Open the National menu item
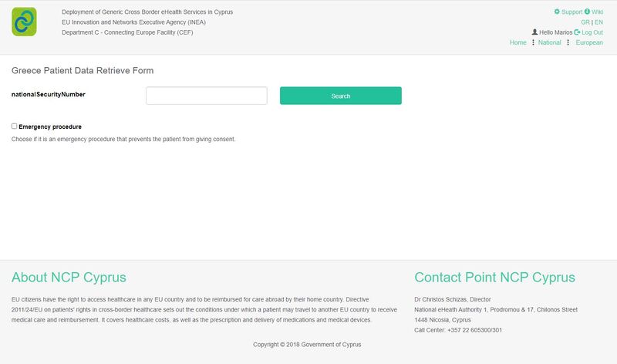The image size is (617, 364). click(x=550, y=43)
